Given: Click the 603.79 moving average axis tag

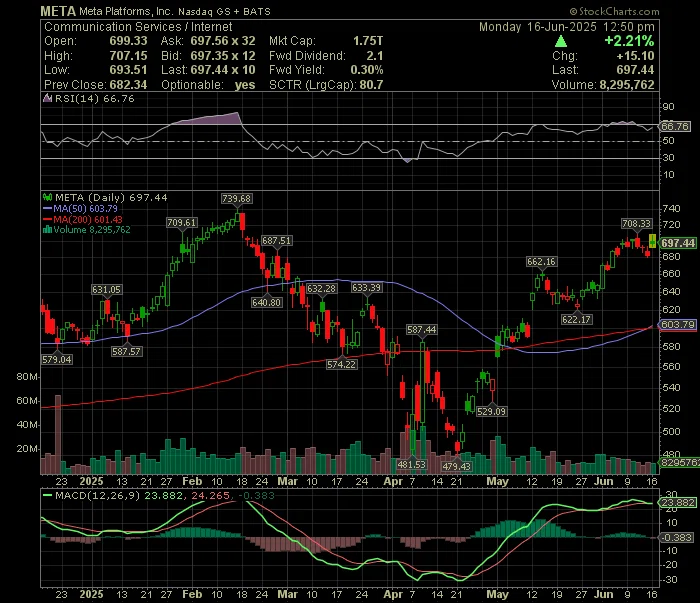Looking at the screenshot, I should (678, 324).
